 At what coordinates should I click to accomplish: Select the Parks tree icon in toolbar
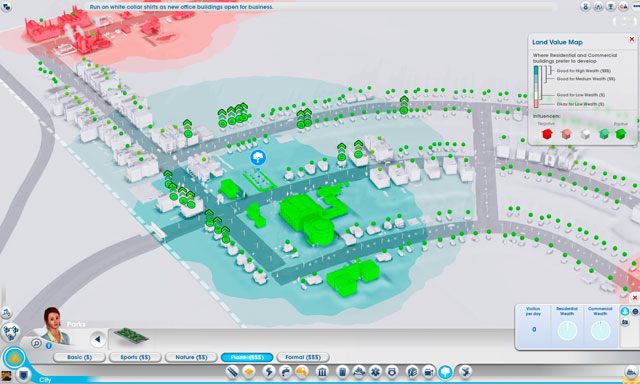pyautogui.click(x=446, y=372)
